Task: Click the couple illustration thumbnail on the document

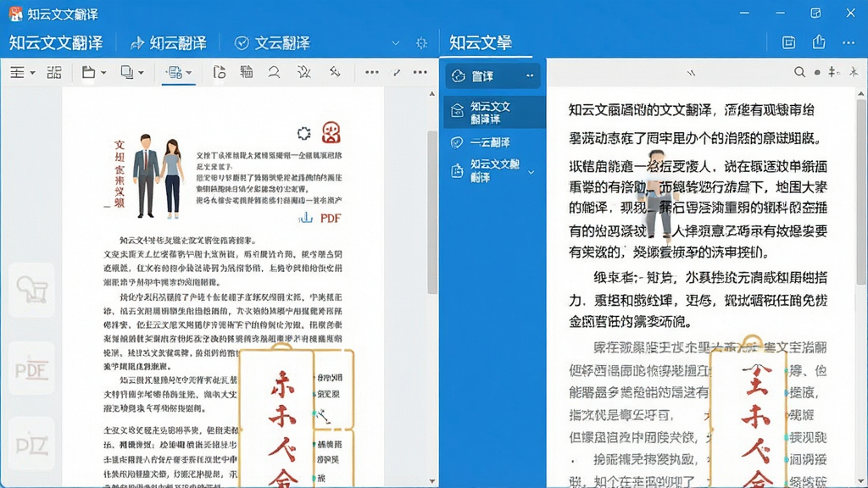Action: point(159,176)
